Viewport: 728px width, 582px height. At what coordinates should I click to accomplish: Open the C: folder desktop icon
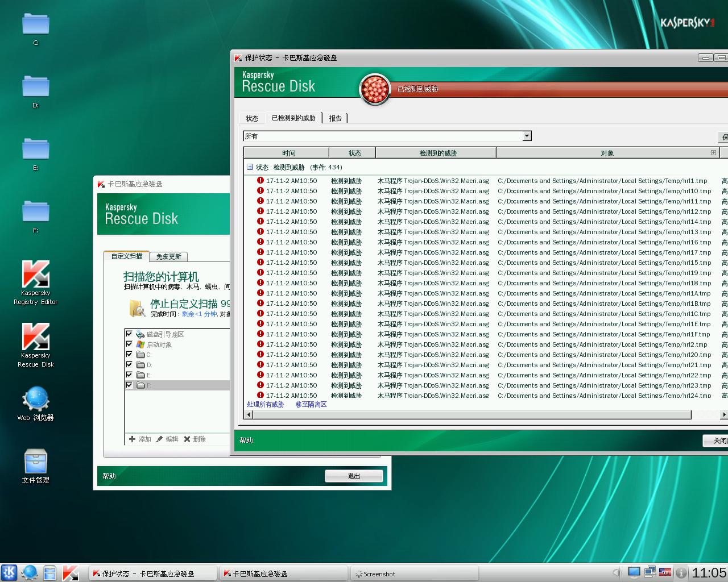pos(36,26)
